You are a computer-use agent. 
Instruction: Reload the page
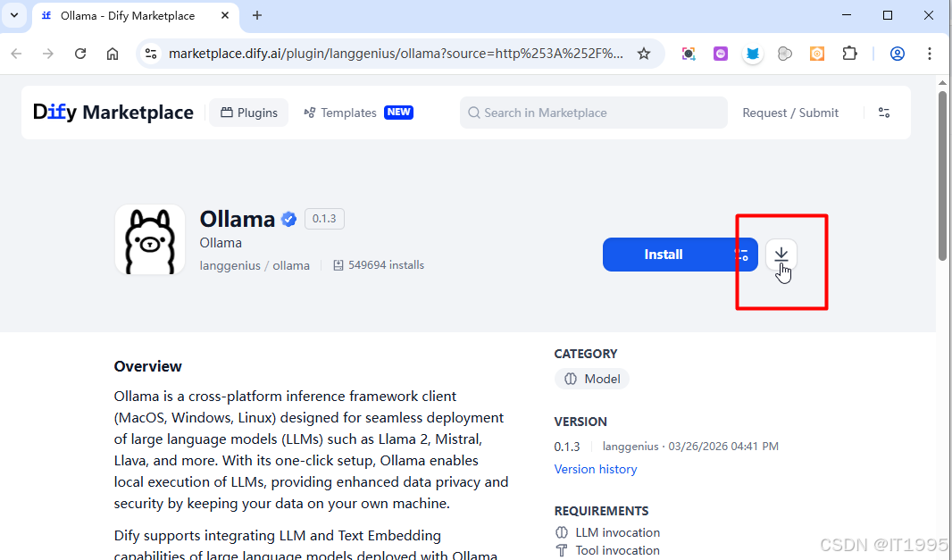pos(80,54)
